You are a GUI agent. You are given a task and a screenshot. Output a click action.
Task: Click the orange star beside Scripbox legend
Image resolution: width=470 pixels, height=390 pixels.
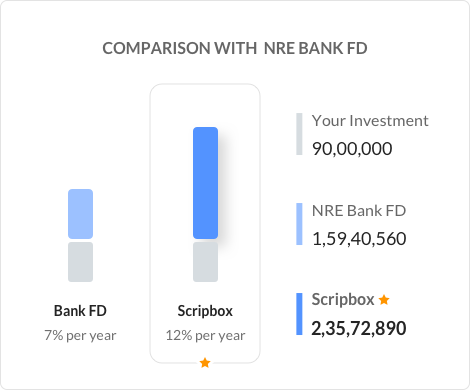coord(384,300)
